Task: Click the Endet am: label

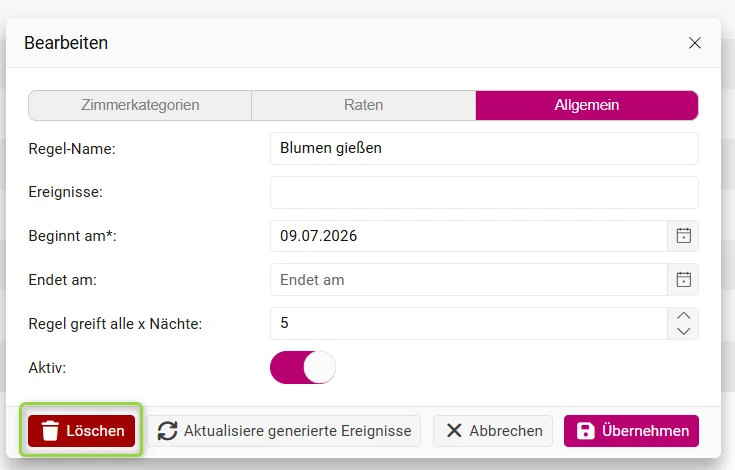Action: pos(62,280)
